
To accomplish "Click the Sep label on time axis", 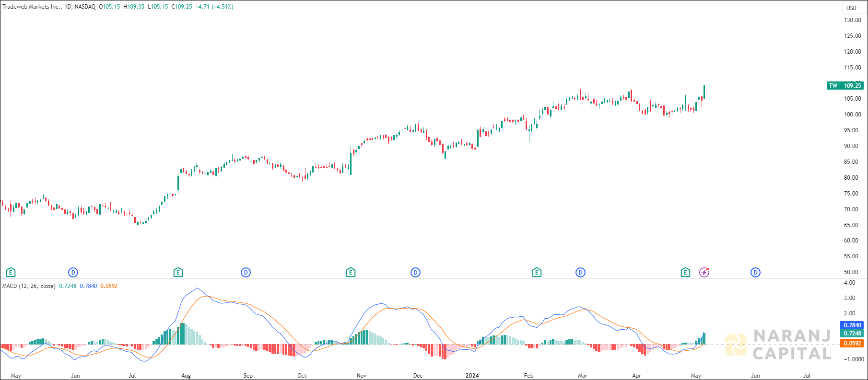I will tap(248, 376).
